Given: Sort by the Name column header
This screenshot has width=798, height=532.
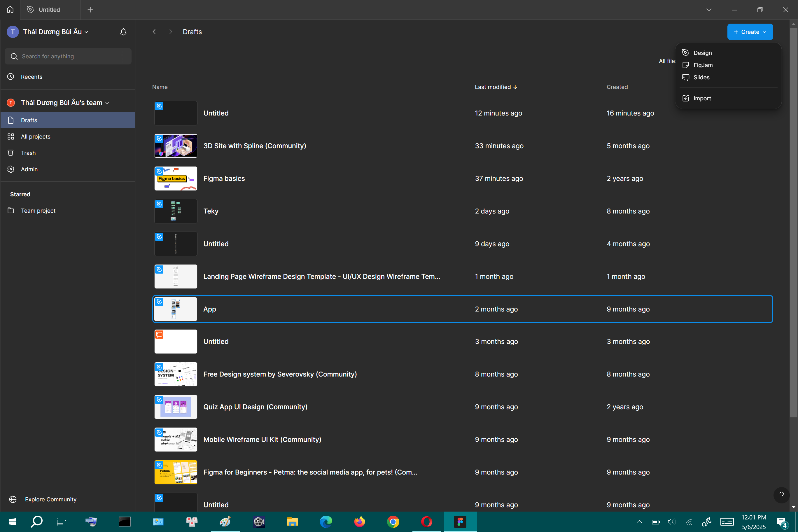Looking at the screenshot, I should 160,87.
